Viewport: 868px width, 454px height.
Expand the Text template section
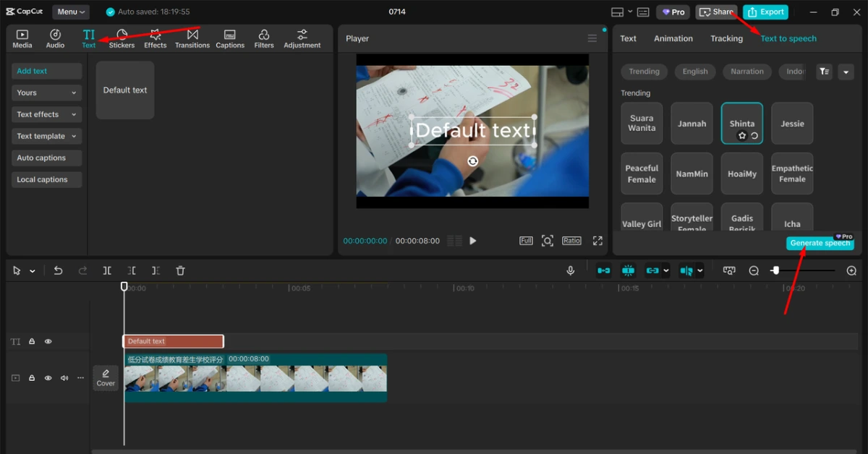pyautogui.click(x=46, y=136)
